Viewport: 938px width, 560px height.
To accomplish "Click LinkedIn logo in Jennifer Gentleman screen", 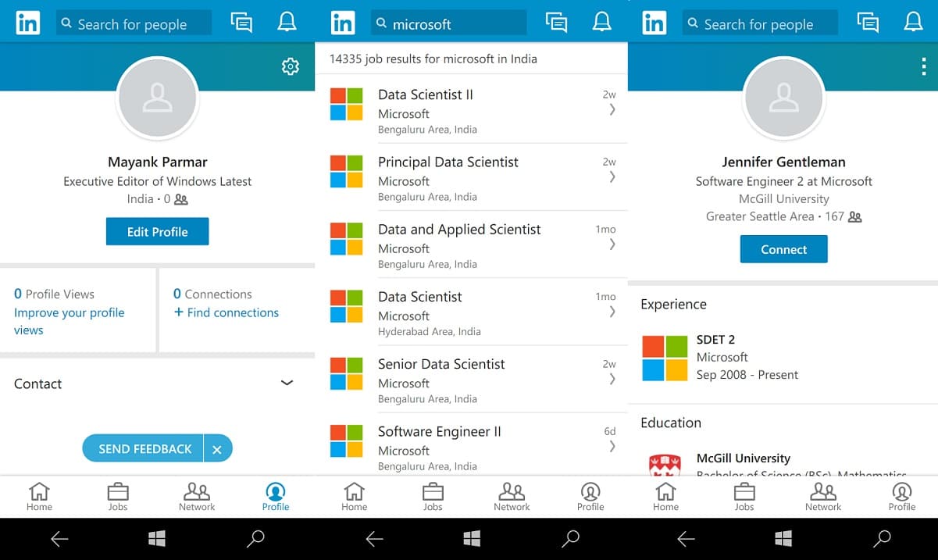I will (654, 23).
